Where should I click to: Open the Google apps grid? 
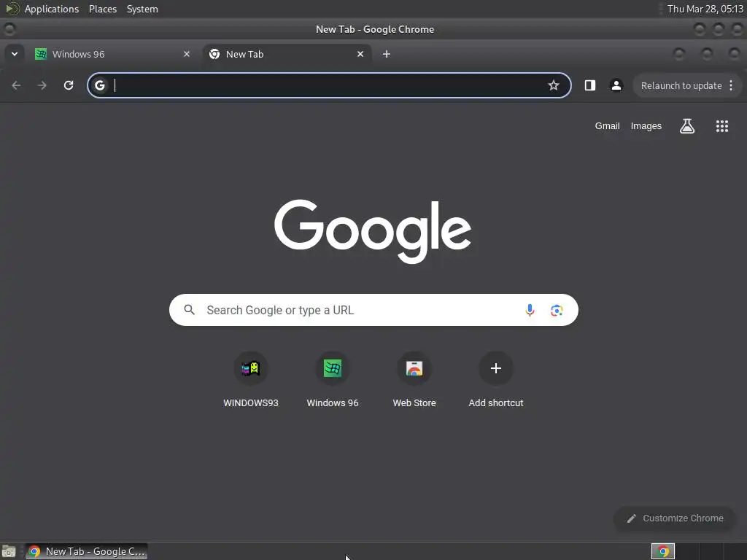[721, 125]
